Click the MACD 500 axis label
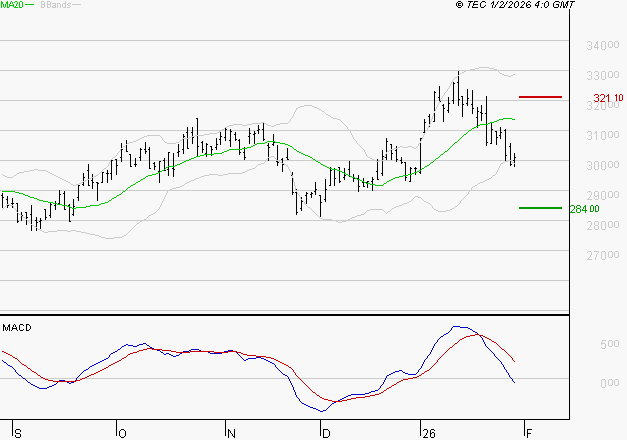The image size is (627, 440). [610, 344]
